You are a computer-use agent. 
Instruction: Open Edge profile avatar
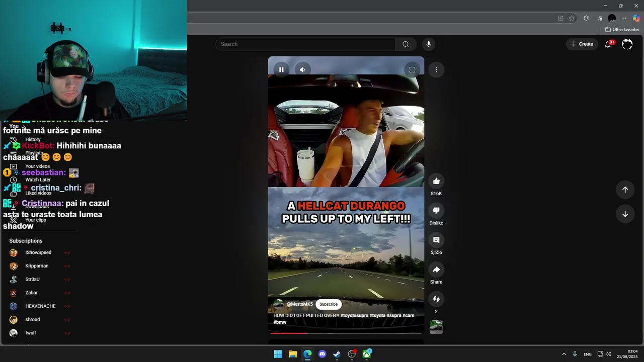point(612,18)
